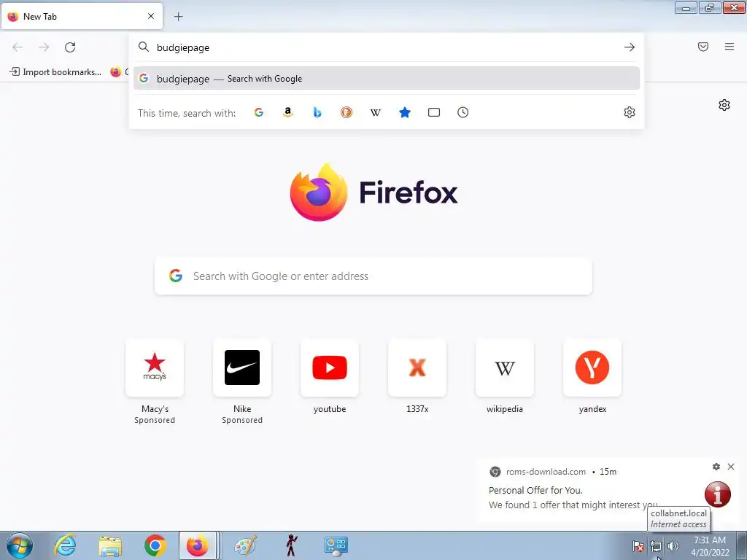Search history using the clock icon
Screen dimensions: 747x560
coord(462,112)
